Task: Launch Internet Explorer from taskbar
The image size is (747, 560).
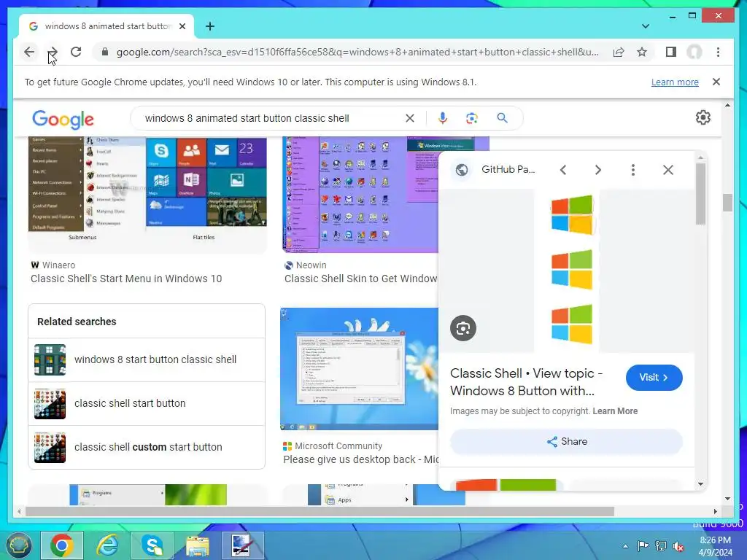Action: coord(107,545)
